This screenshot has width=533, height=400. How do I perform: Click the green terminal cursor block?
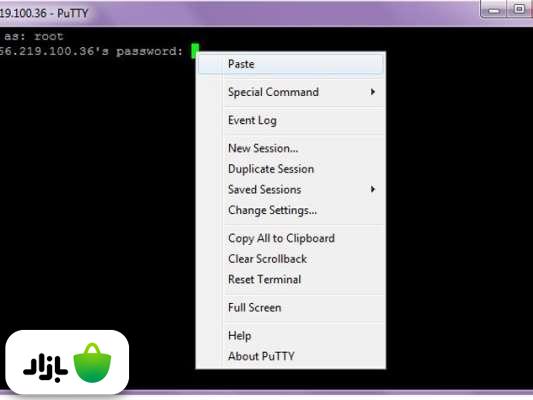click(195, 51)
